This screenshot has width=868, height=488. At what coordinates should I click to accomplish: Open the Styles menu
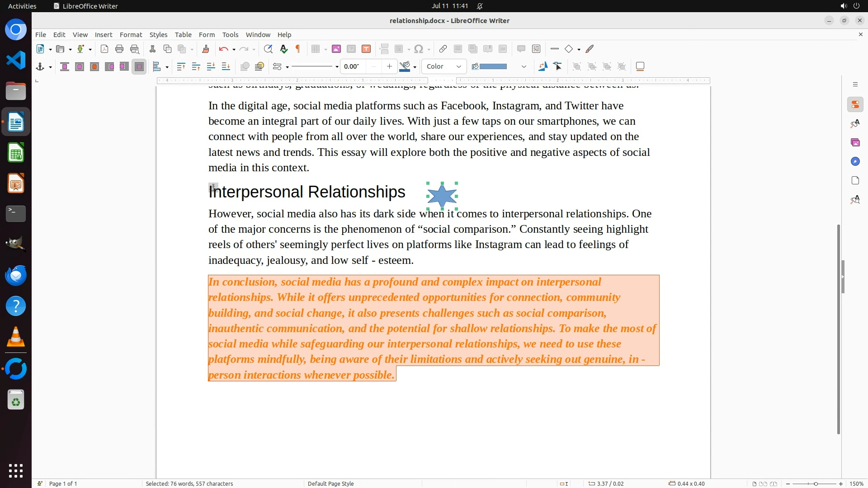click(158, 34)
